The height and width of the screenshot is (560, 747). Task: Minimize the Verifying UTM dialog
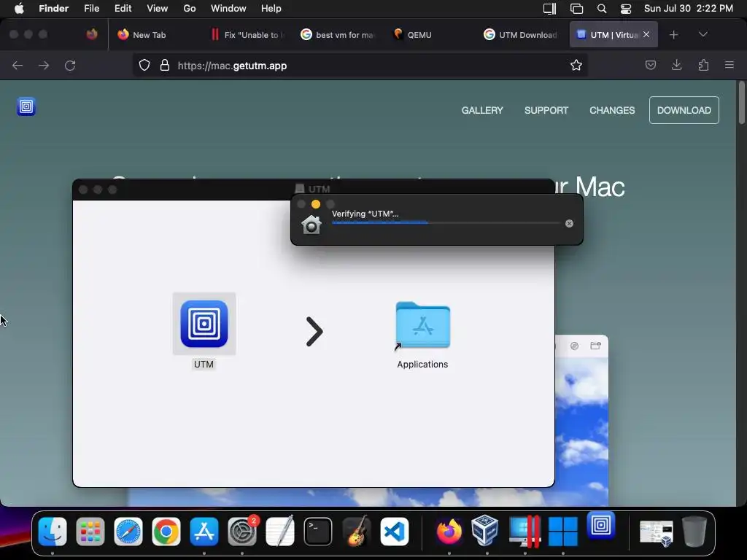pyautogui.click(x=315, y=204)
